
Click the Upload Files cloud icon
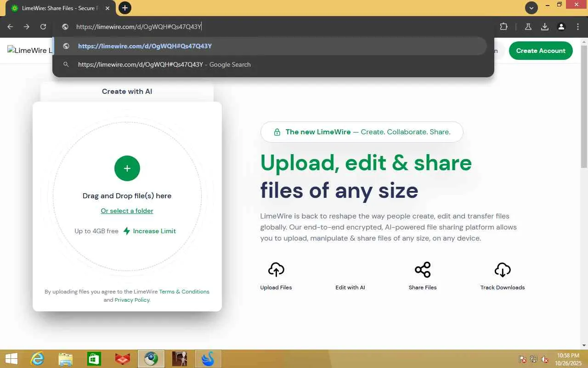click(276, 270)
